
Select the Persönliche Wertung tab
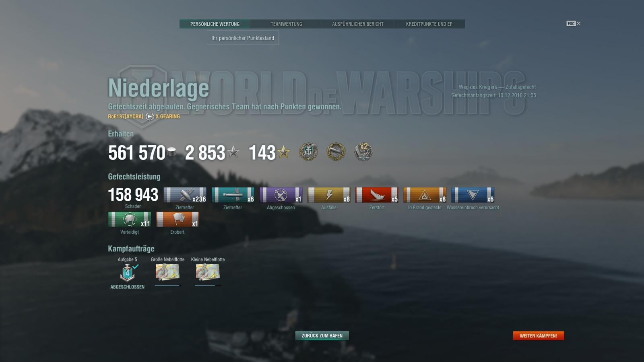(215, 24)
